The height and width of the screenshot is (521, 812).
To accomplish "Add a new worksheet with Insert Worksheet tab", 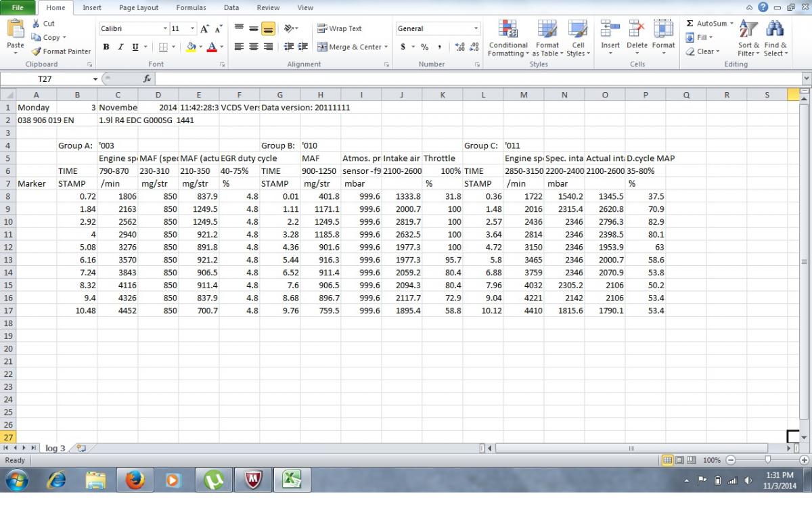I will click(x=81, y=448).
